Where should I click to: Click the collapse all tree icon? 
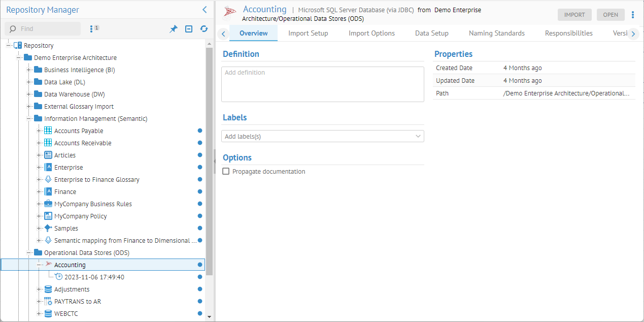189,29
